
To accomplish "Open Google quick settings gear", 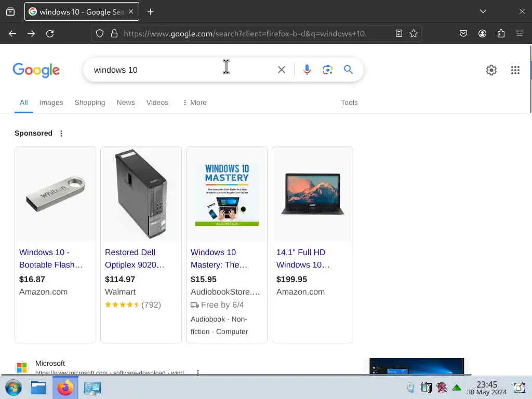I will coord(491,70).
